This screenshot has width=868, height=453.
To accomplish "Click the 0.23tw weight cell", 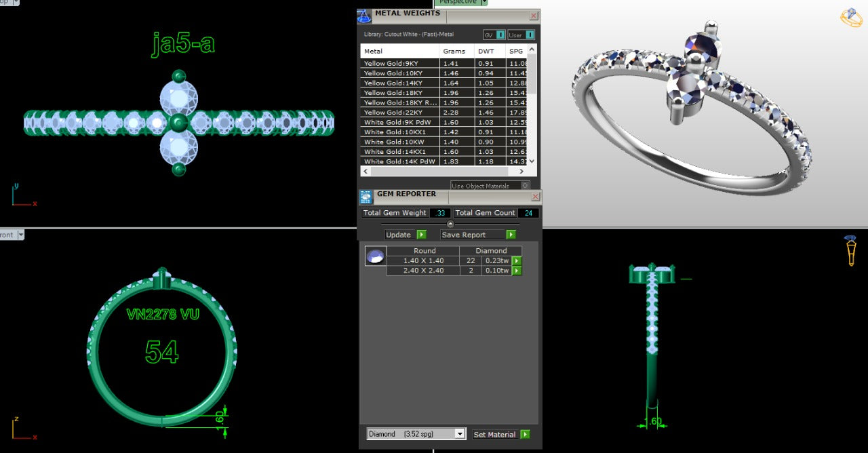I will 496,261.
